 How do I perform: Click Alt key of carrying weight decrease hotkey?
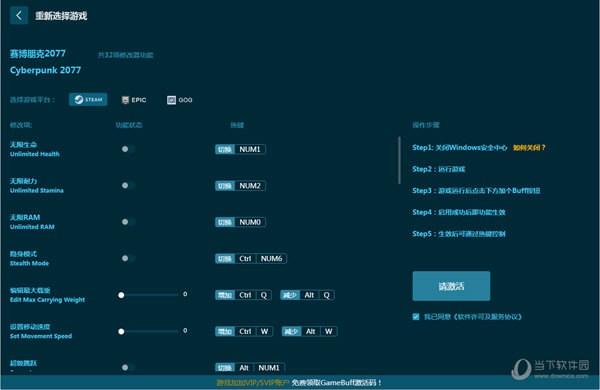pos(309,295)
